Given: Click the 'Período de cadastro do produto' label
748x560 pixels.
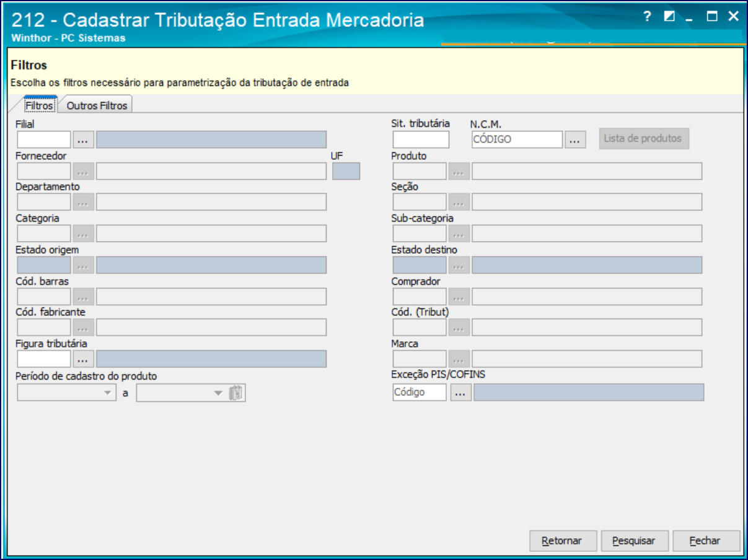Looking at the screenshot, I should [86, 376].
